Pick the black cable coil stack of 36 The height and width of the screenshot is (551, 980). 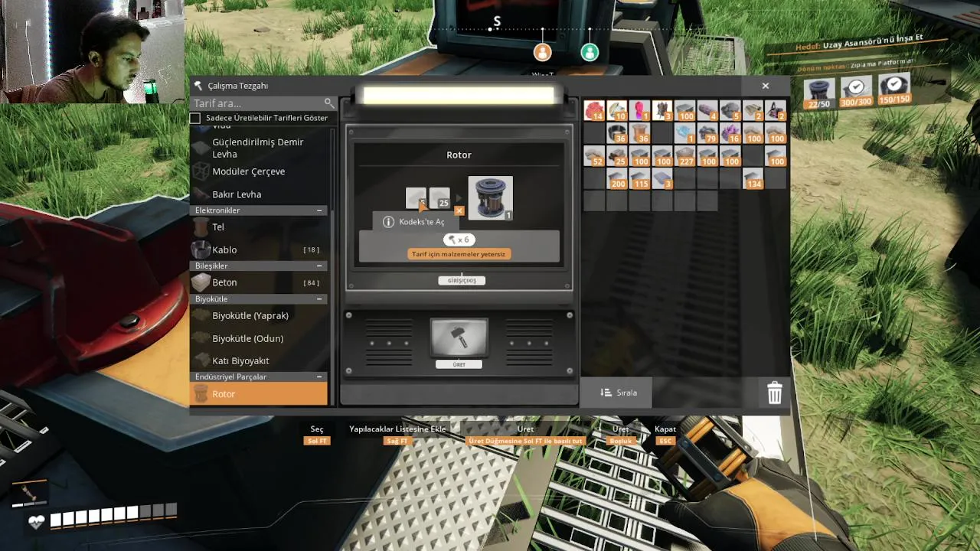tap(617, 134)
